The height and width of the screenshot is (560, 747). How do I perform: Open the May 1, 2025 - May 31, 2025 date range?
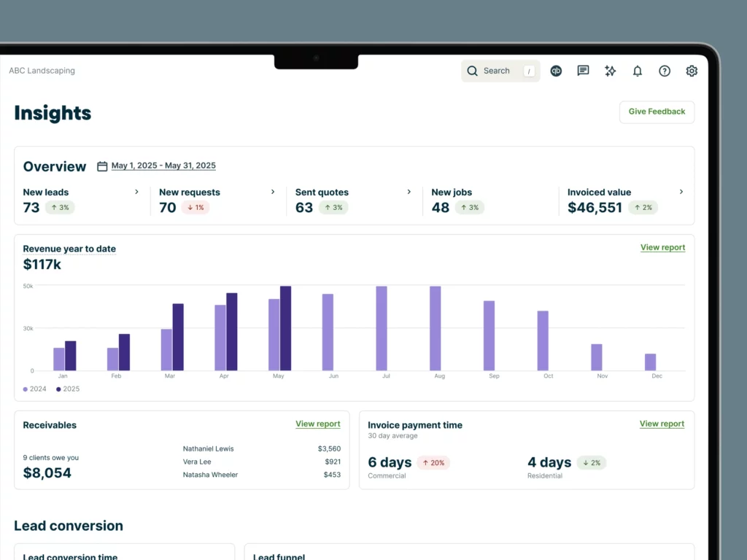163,166
